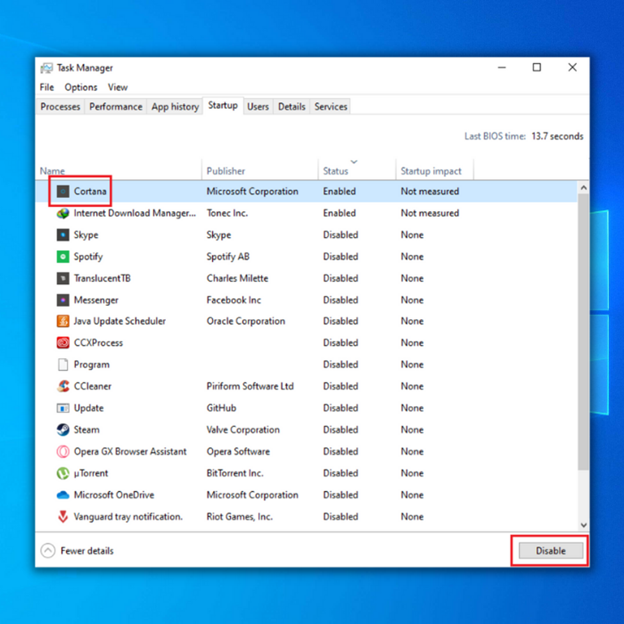The height and width of the screenshot is (624, 624).
Task: Open the File menu
Action: tap(47, 87)
